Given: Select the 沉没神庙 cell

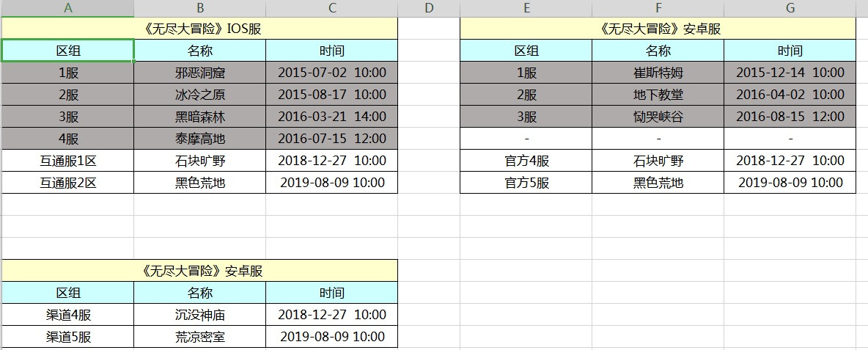Looking at the screenshot, I should (200, 315).
